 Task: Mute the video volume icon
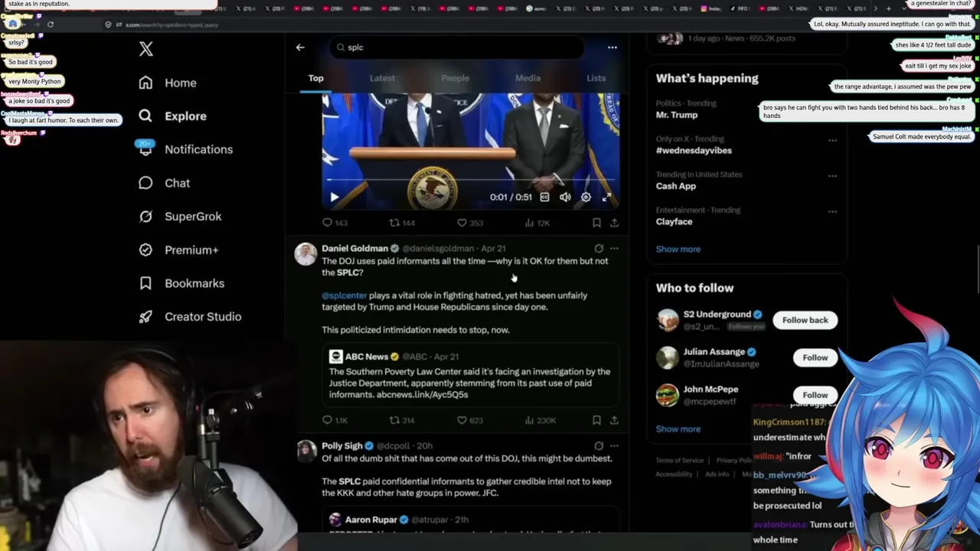(565, 197)
